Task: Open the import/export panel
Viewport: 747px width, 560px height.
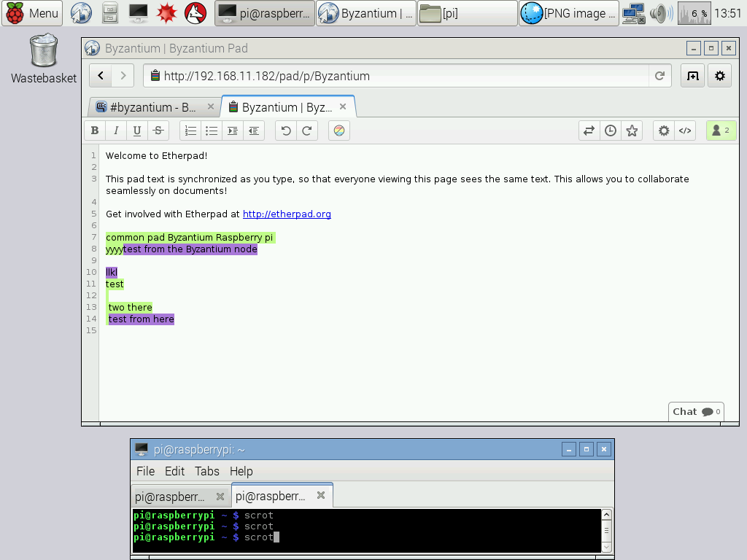Action: (589, 131)
